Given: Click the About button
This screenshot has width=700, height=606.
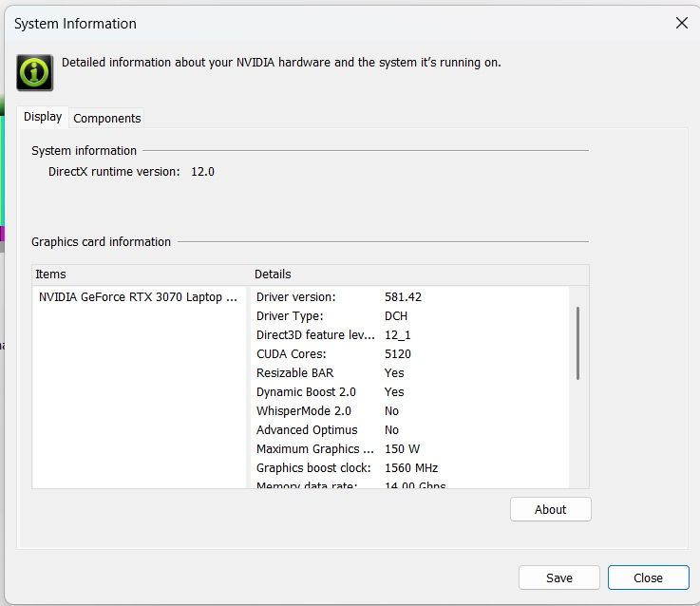Looking at the screenshot, I should pyautogui.click(x=550, y=509).
